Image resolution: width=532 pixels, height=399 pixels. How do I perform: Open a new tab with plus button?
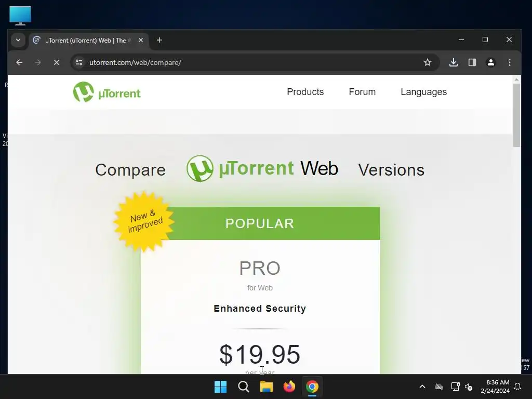tap(159, 40)
